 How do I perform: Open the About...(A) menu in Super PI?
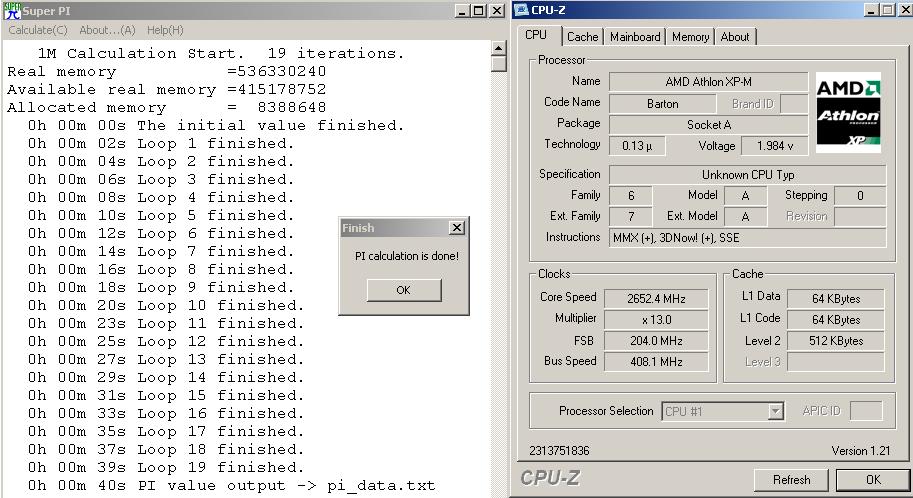pos(107,30)
